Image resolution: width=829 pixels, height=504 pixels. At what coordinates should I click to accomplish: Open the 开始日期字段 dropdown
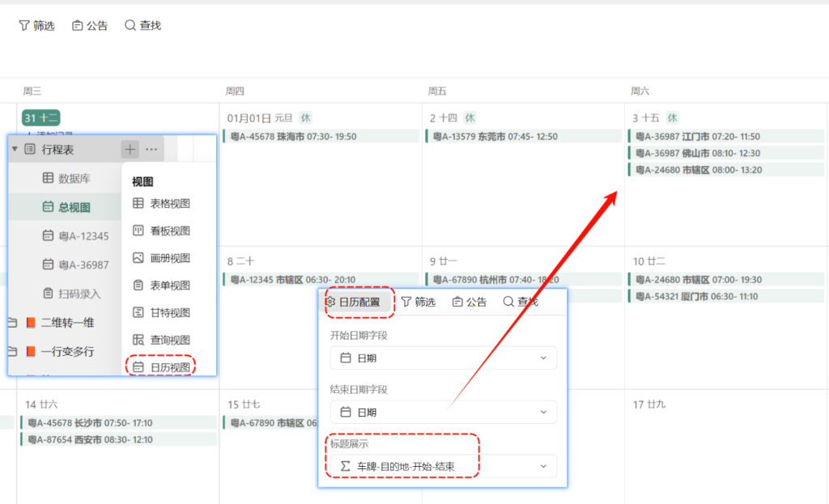tap(444, 358)
